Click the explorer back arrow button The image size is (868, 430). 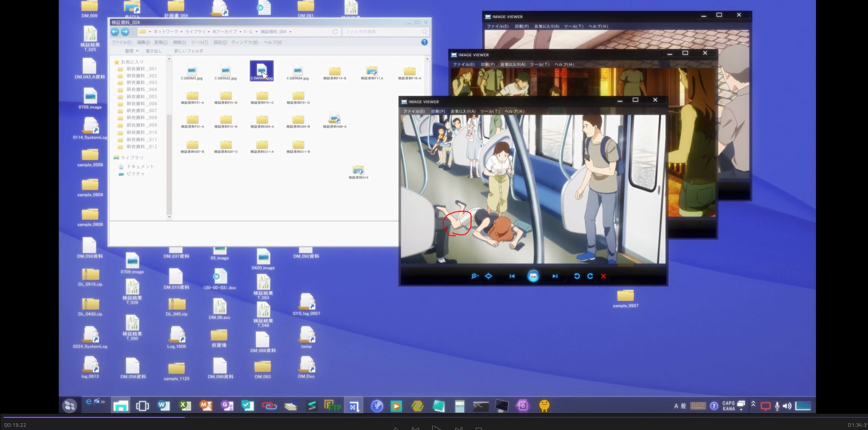(x=115, y=32)
